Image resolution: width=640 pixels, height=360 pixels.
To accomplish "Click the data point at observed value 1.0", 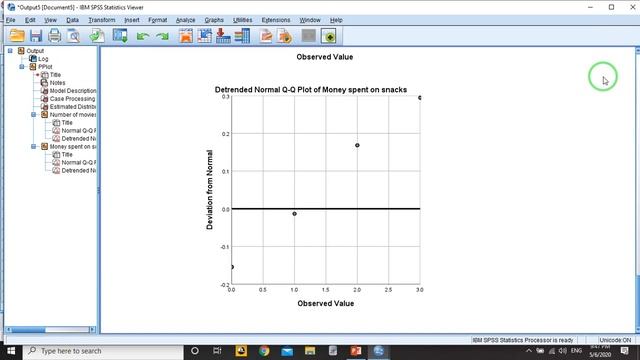I will pos(294,214).
